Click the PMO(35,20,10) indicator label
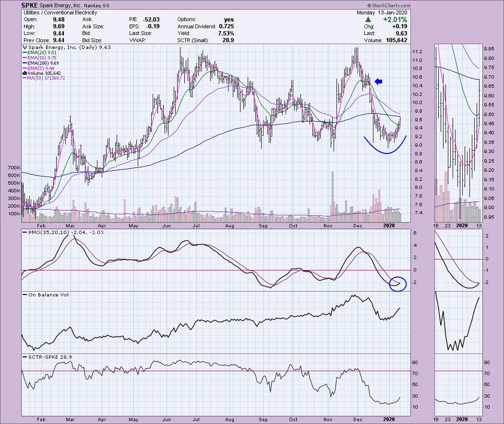The image size is (504, 424). (x=48, y=232)
